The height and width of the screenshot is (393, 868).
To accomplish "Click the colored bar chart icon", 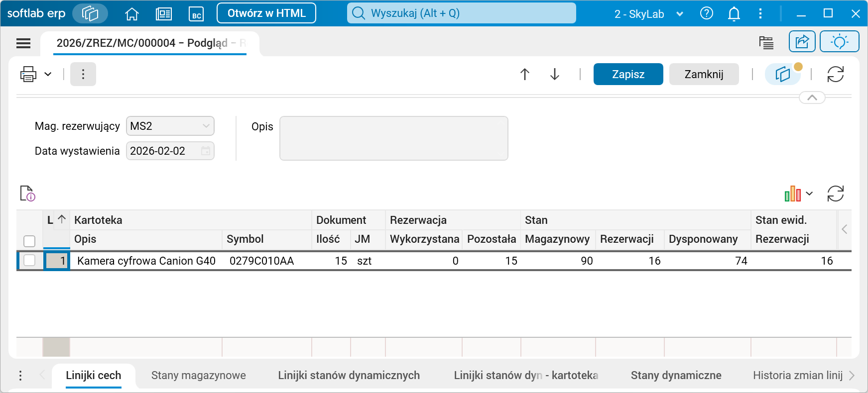I will point(793,194).
